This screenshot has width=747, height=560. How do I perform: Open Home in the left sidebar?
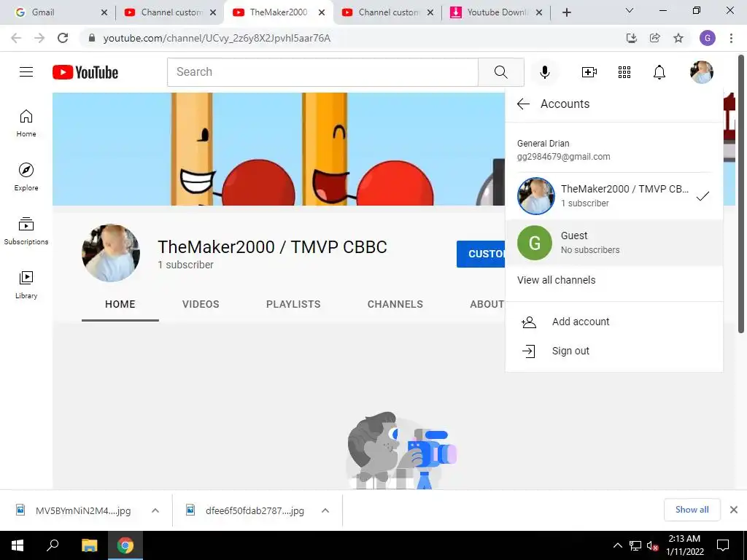click(26, 123)
